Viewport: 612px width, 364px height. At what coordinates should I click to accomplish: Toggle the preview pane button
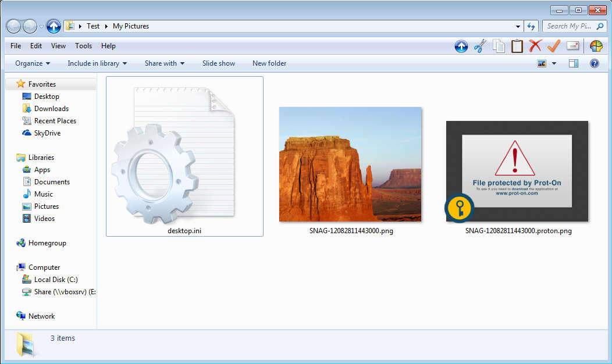click(x=574, y=63)
